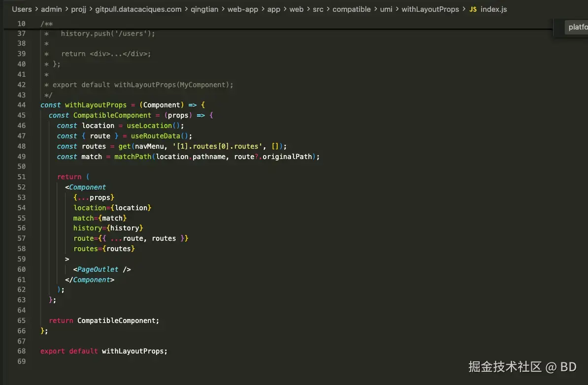Click location={location} attribute
Viewport: 588px width, 385px height.
(x=112, y=208)
